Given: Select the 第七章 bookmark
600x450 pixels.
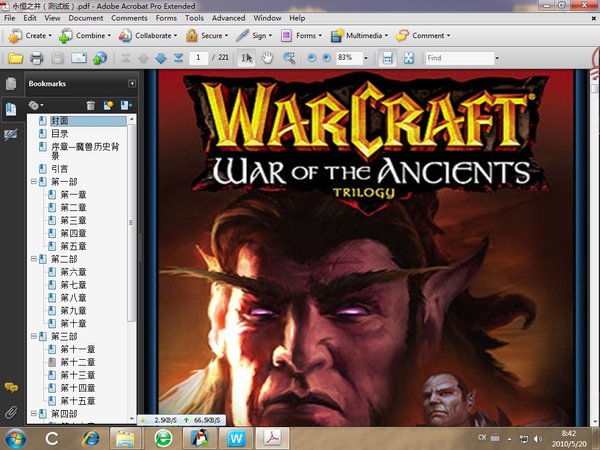Looking at the screenshot, I should [x=73, y=285].
